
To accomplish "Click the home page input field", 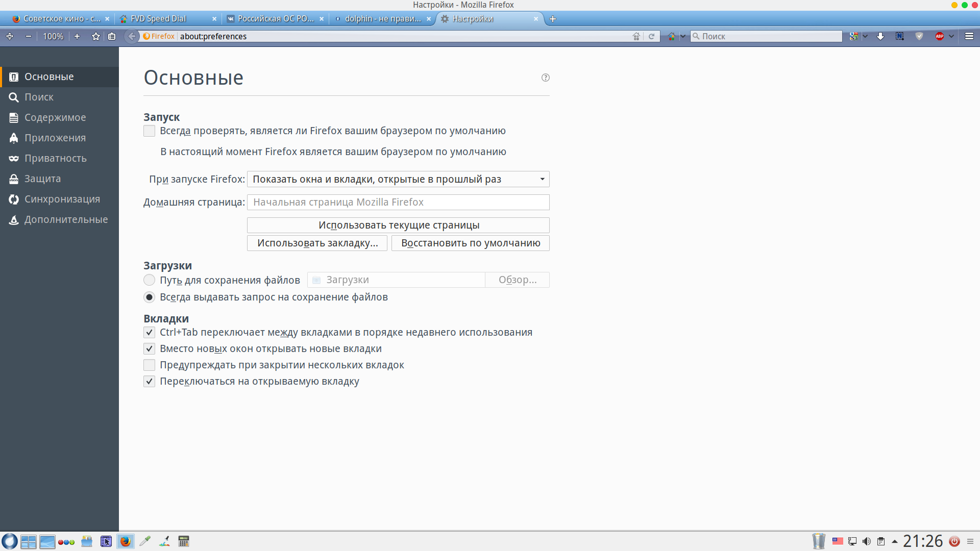I will [398, 202].
